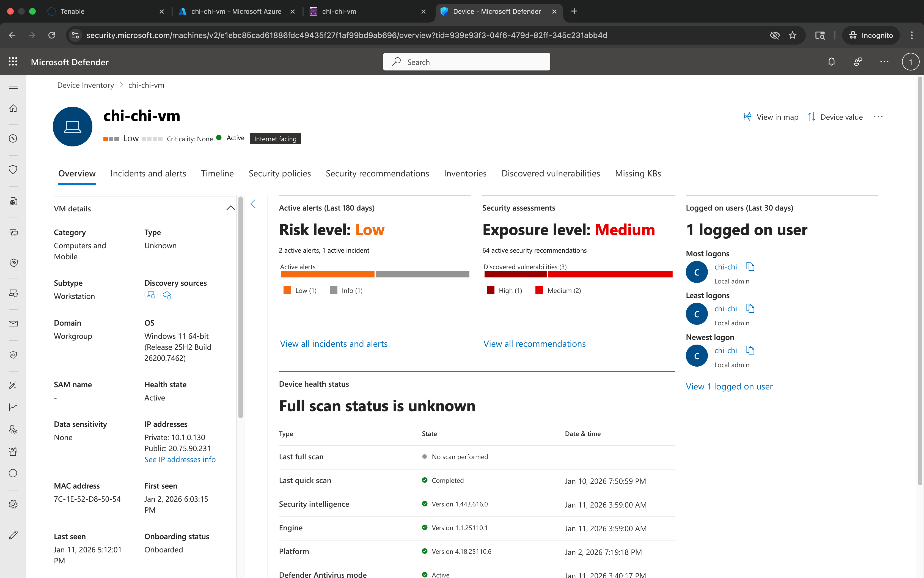Click the Device value button

835,117
